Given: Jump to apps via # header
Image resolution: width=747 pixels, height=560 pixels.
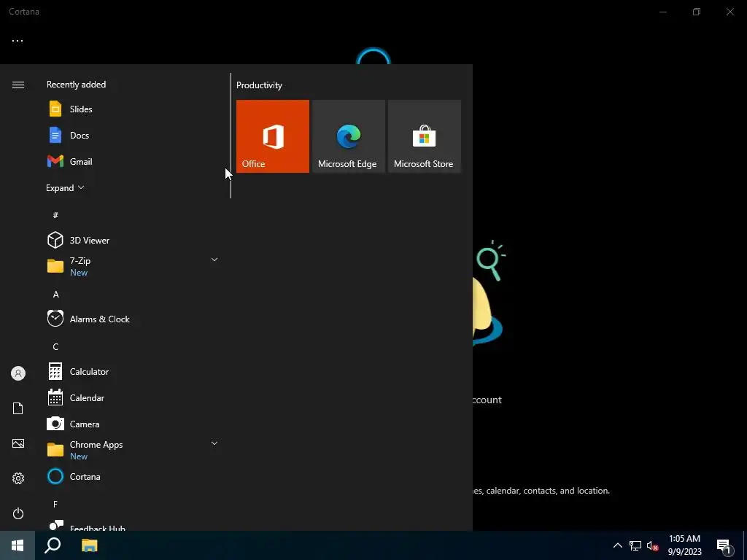Looking at the screenshot, I should tap(55, 215).
